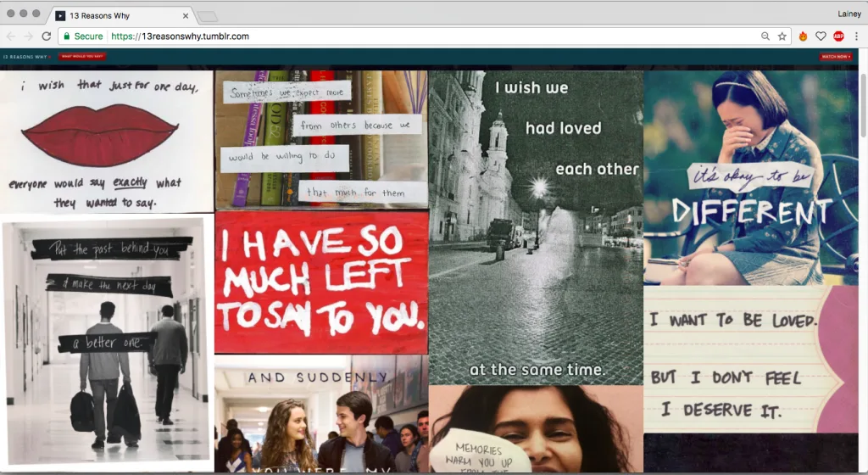Click the 13 Reasons Why site logo
The height and width of the screenshot is (475, 868).
[x=25, y=57]
